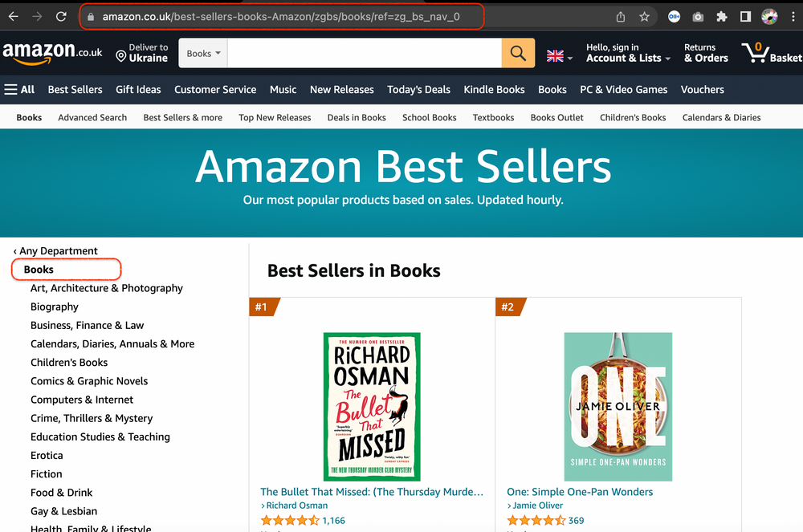
Task: Share the current page
Action: click(x=619, y=16)
